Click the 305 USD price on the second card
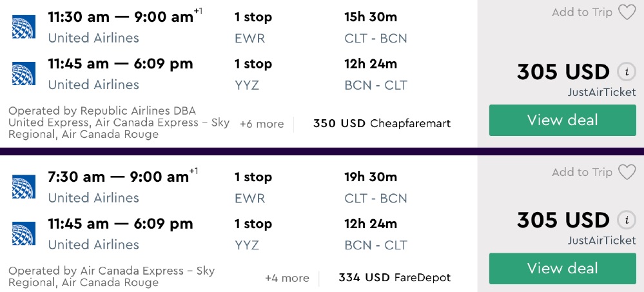The image size is (644, 292). tap(563, 220)
